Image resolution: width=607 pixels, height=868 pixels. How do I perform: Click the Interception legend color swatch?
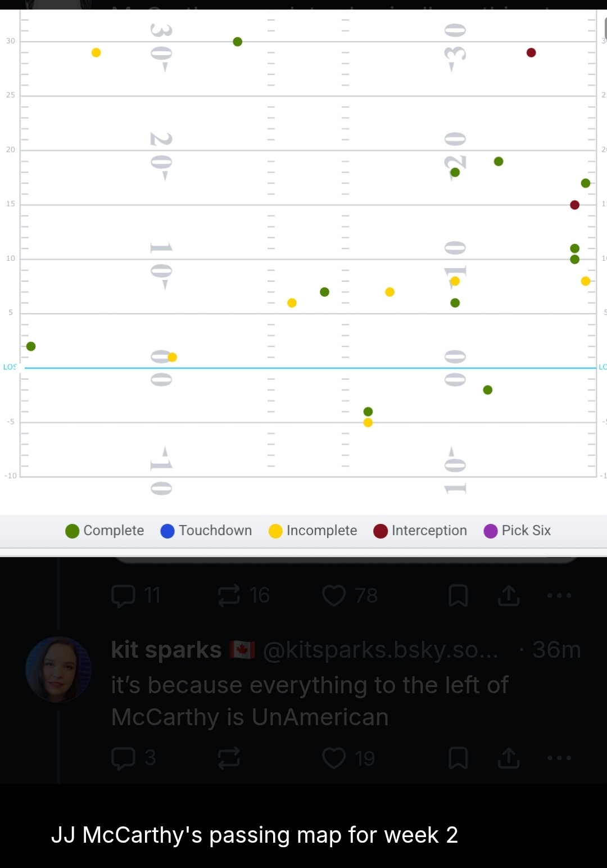pyautogui.click(x=380, y=531)
